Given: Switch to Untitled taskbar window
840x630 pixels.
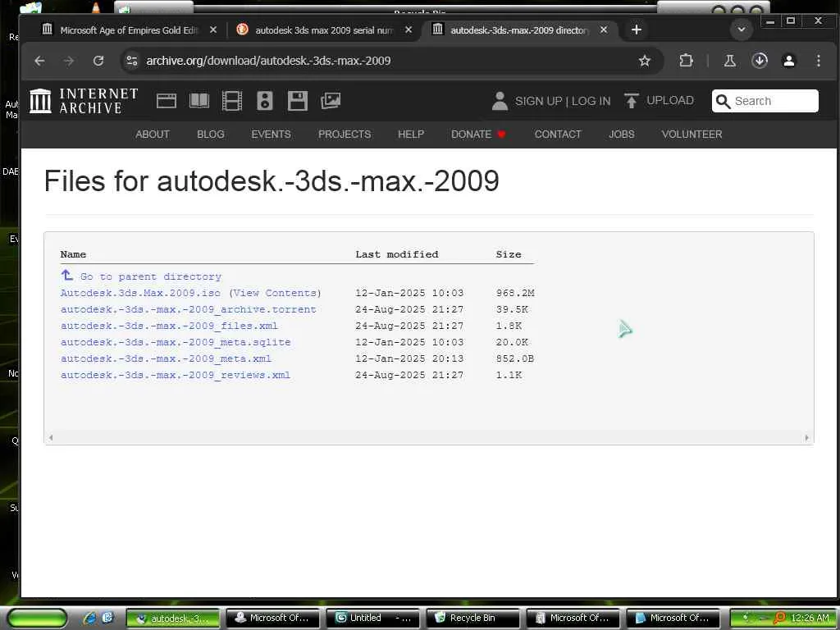Looking at the screenshot, I should [373, 619].
